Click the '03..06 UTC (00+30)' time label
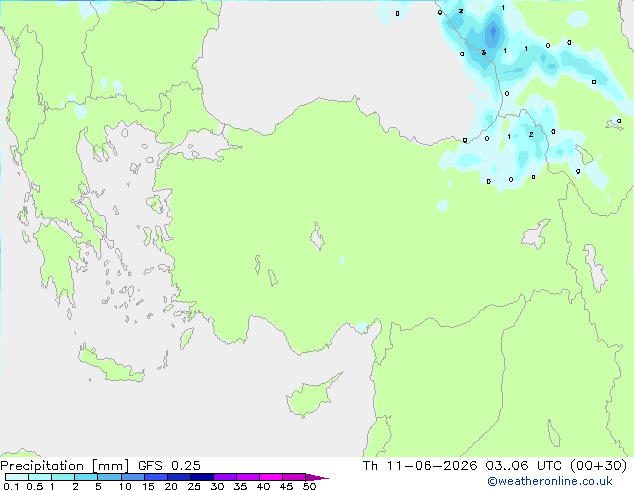634x490 pixels. 556,466
